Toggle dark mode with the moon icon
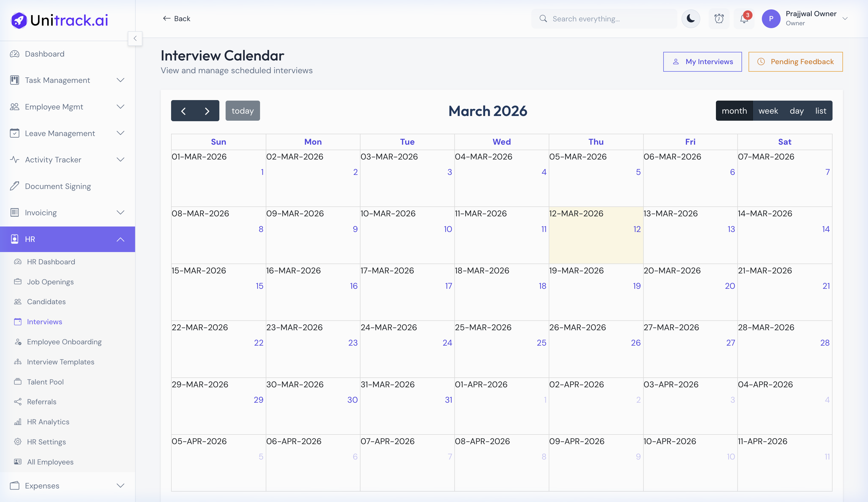 click(x=691, y=19)
